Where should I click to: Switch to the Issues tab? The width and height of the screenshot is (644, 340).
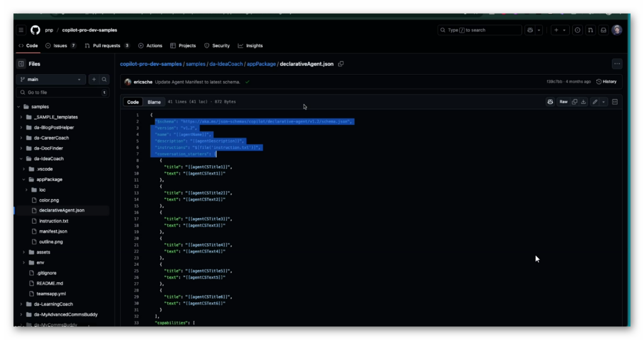[x=60, y=46]
